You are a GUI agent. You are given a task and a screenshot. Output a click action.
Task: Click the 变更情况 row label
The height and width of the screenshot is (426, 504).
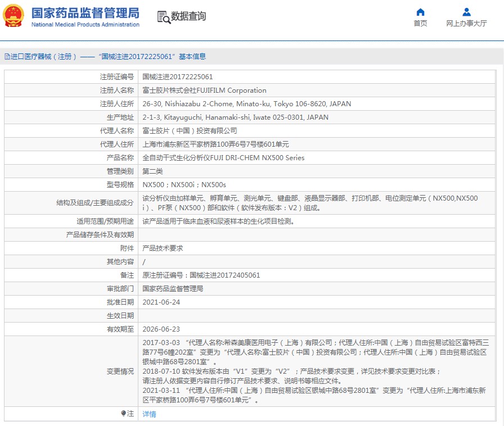pos(120,371)
